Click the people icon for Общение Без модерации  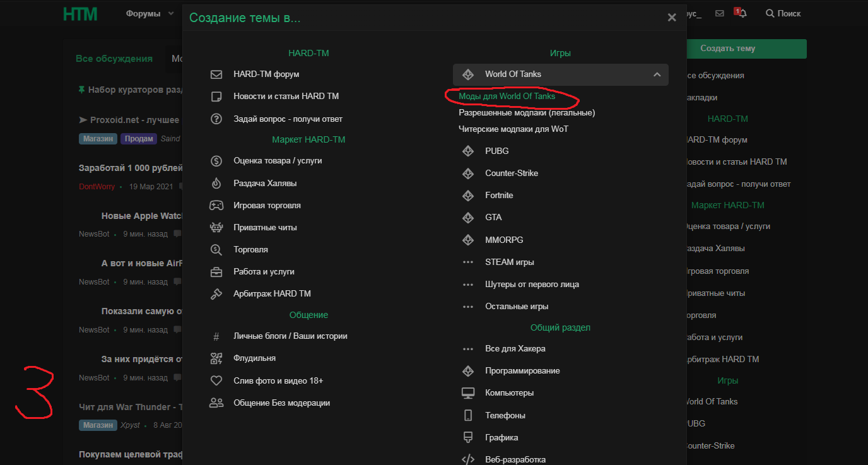216,403
